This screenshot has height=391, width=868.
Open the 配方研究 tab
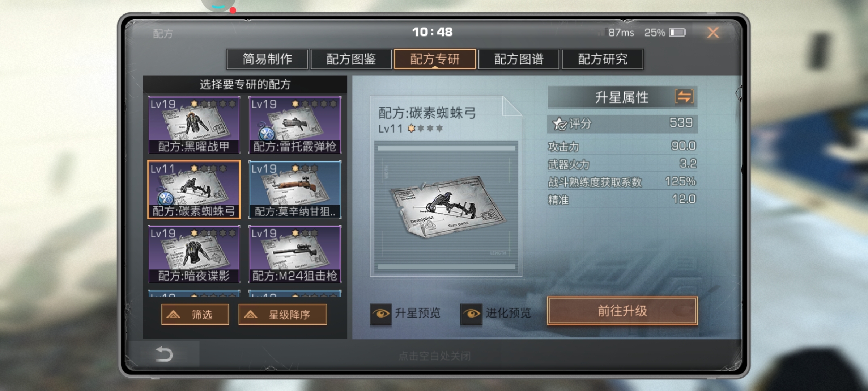point(603,59)
